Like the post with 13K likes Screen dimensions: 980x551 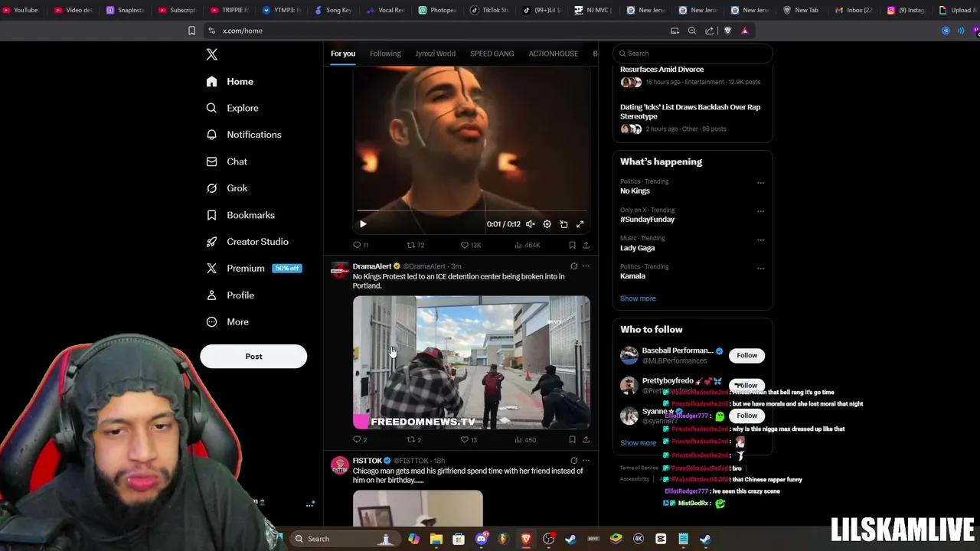(470, 245)
